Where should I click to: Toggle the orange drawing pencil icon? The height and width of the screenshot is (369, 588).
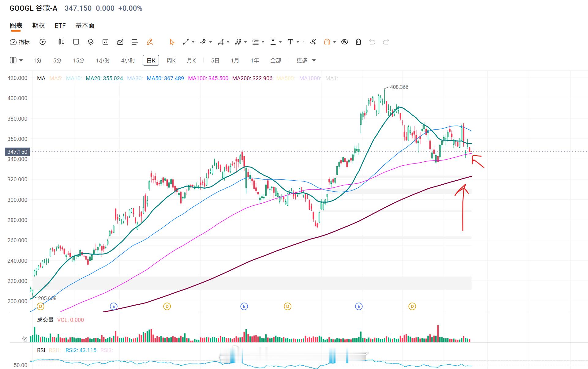[150, 42]
